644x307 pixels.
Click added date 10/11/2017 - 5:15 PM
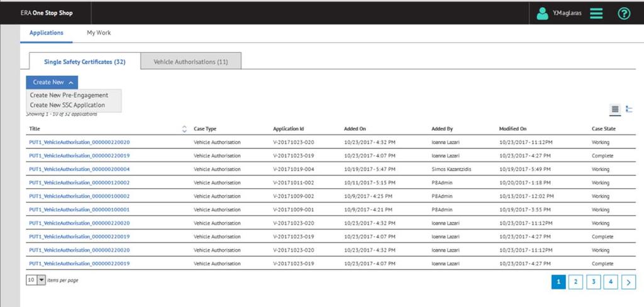(370, 183)
